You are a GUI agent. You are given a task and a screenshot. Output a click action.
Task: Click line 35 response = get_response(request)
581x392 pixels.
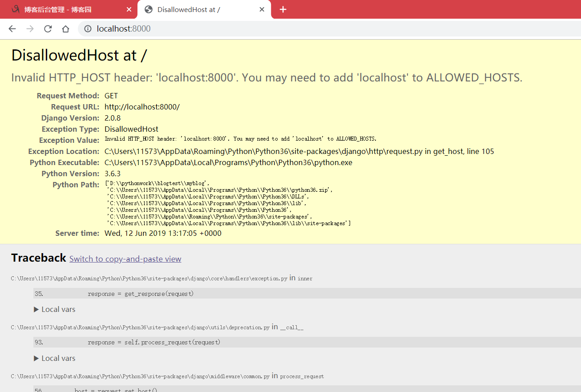point(307,294)
